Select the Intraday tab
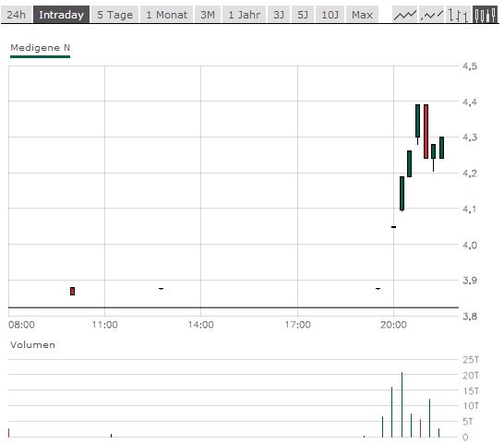Screen dimensions: 504x444 [62, 15]
